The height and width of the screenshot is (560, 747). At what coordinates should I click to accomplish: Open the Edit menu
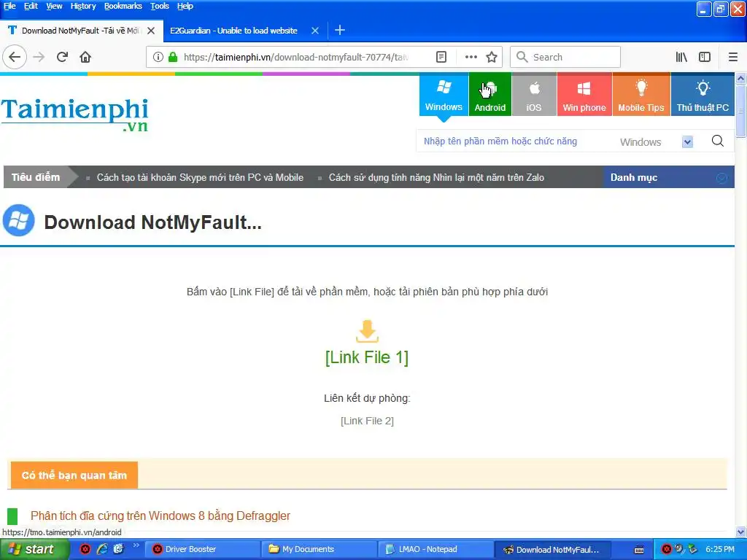pos(31,6)
